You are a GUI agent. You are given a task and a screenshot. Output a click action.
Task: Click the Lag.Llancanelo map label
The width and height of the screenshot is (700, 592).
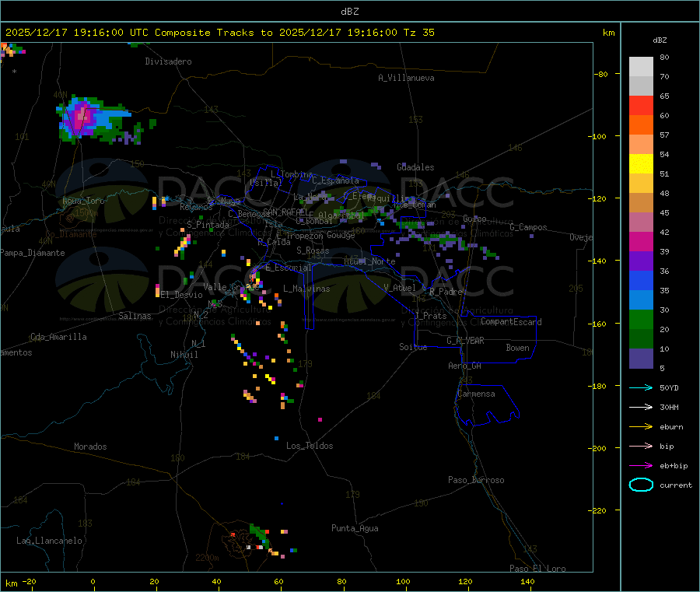tap(49, 541)
